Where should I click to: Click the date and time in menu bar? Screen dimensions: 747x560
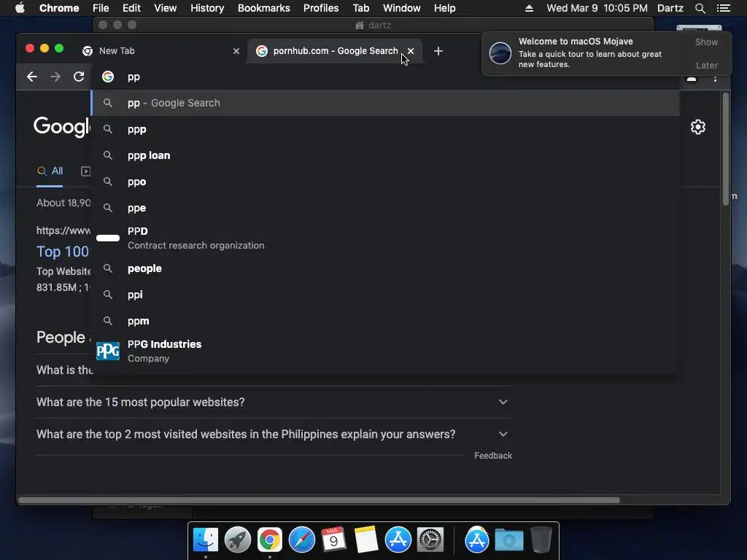click(597, 8)
